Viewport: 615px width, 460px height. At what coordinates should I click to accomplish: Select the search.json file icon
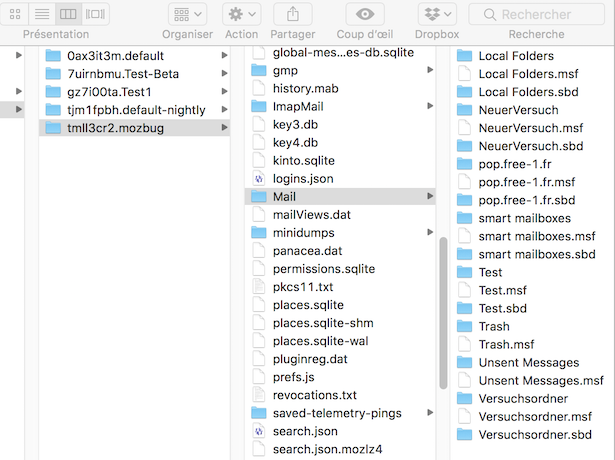coord(259,431)
